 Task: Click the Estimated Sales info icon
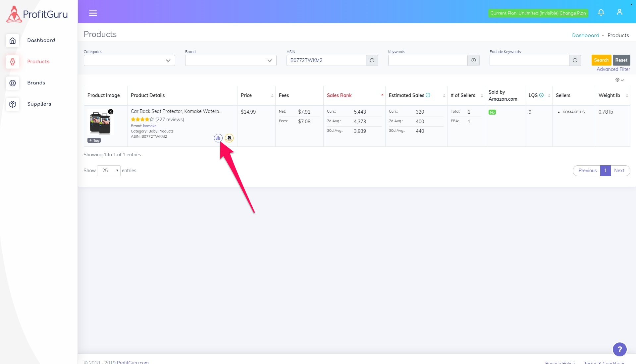pyautogui.click(x=428, y=95)
